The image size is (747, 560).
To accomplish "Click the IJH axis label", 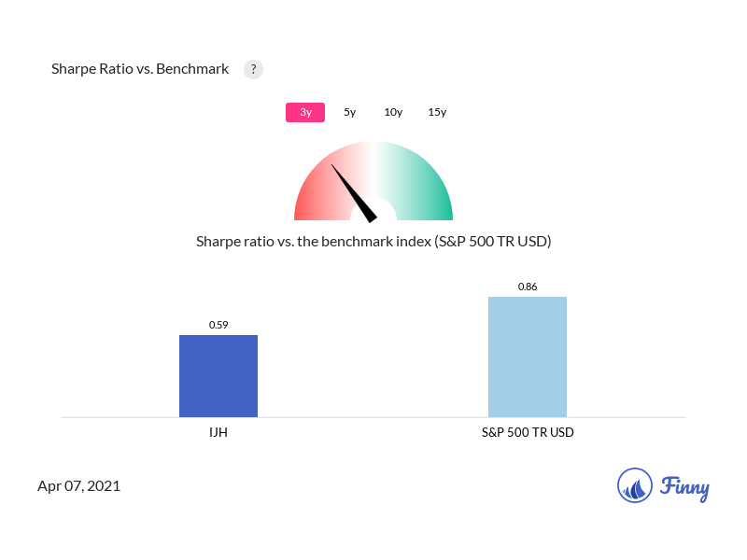I will pyautogui.click(x=218, y=432).
